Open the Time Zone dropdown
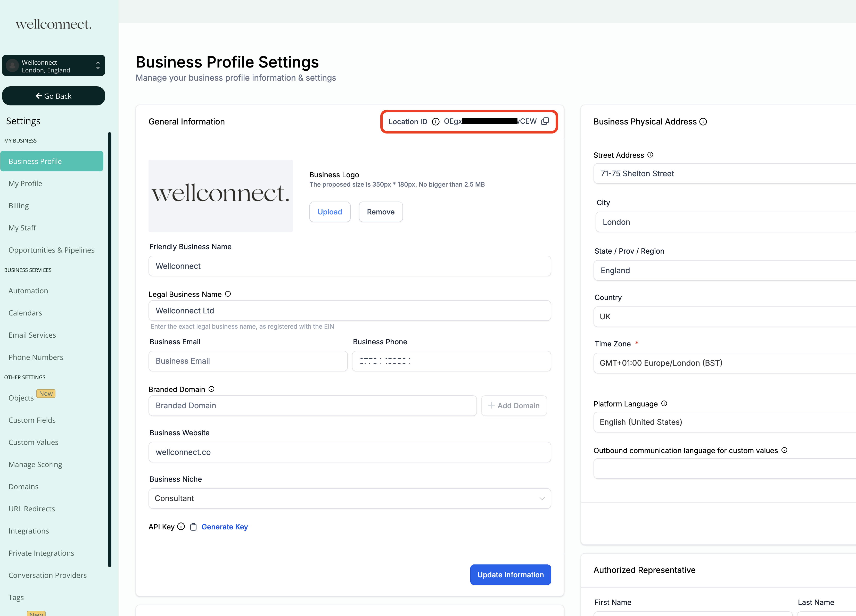 (x=724, y=363)
